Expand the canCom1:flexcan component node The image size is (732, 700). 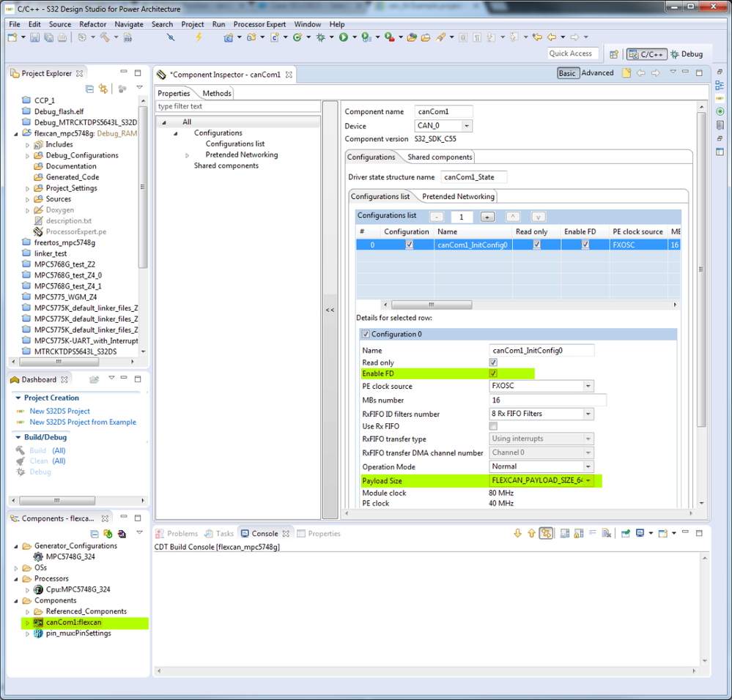click(x=28, y=623)
